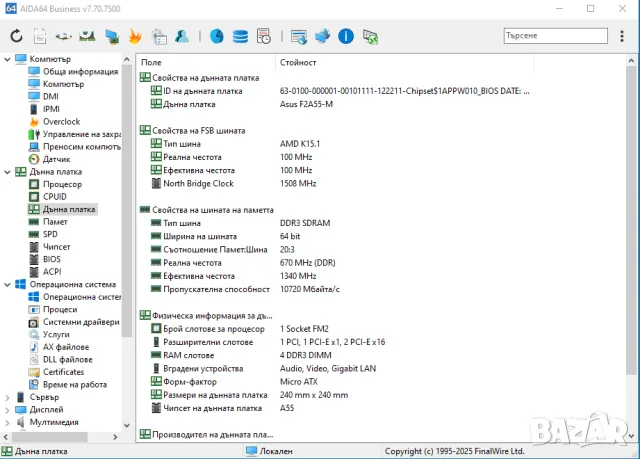Click the 240 mm x 240 mm value
Screen dimensions: 640x459
(313, 395)
